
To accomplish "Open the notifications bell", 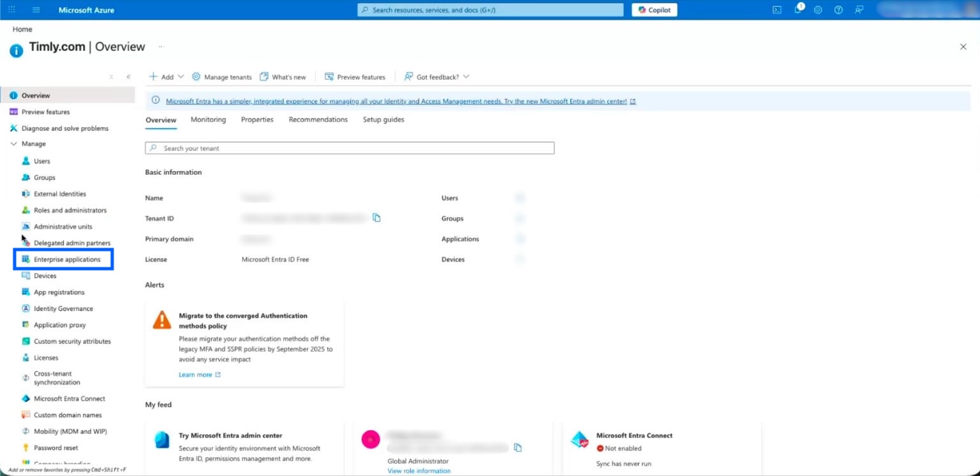I will pyautogui.click(x=798, y=10).
